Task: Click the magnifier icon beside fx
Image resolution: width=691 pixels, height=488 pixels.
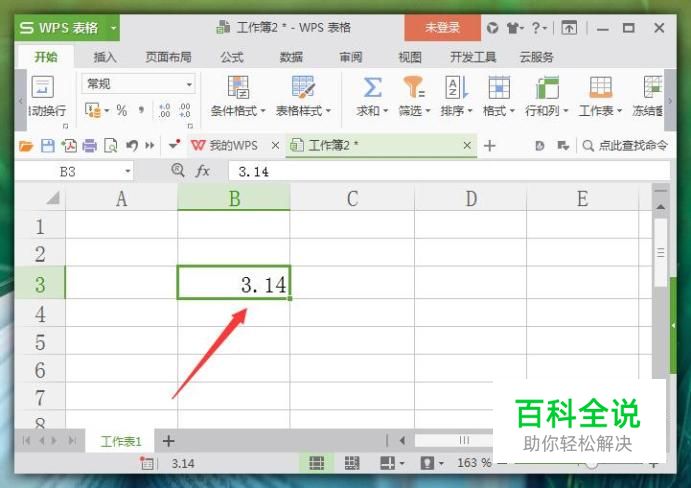Action: pyautogui.click(x=178, y=170)
